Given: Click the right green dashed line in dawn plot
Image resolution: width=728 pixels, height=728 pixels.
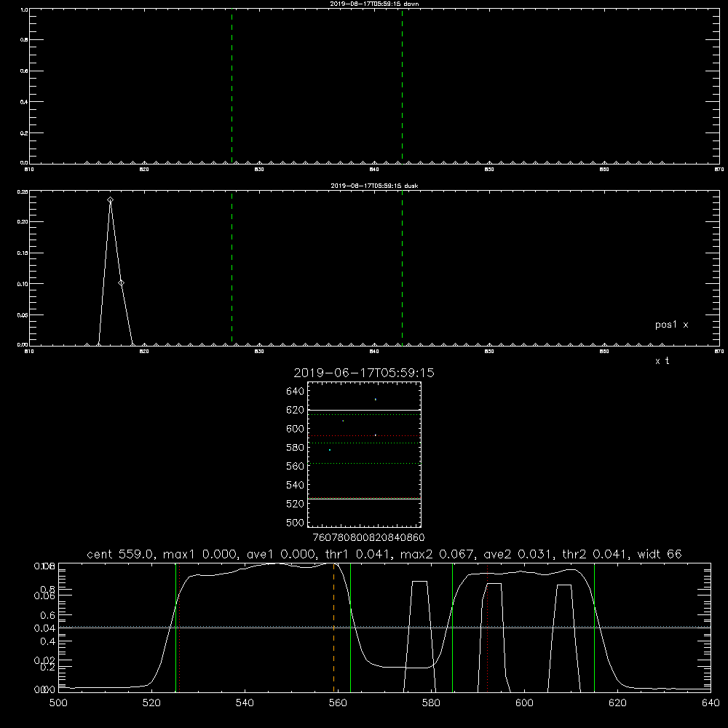Looking at the screenshot, I should pyautogui.click(x=402, y=86).
